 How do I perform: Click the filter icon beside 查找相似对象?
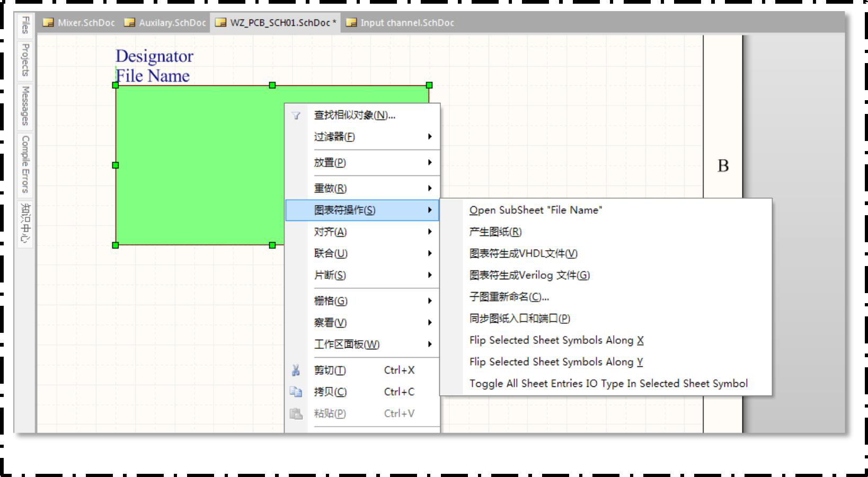[296, 116]
